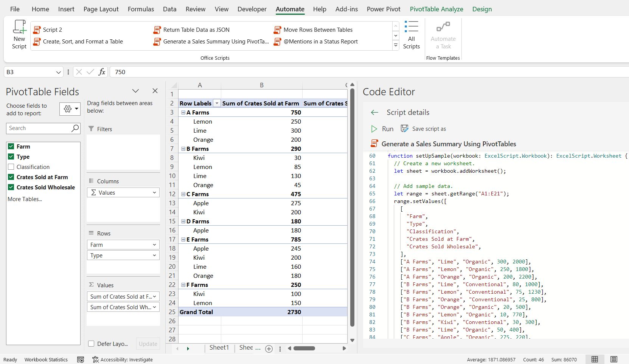629x364 pixels.
Task: Open Return Table Data as JSON script
Action: pos(192,30)
